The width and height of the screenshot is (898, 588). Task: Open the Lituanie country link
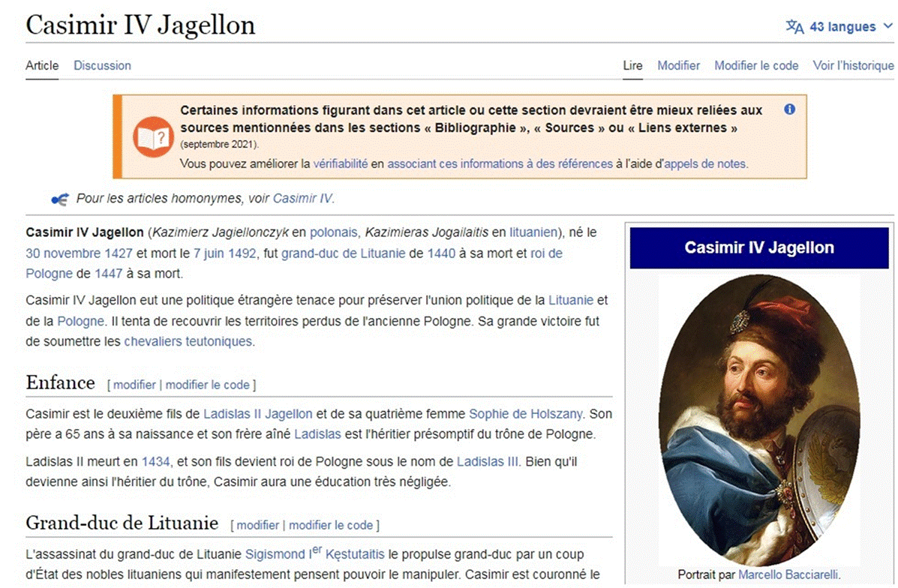tap(570, 300)
